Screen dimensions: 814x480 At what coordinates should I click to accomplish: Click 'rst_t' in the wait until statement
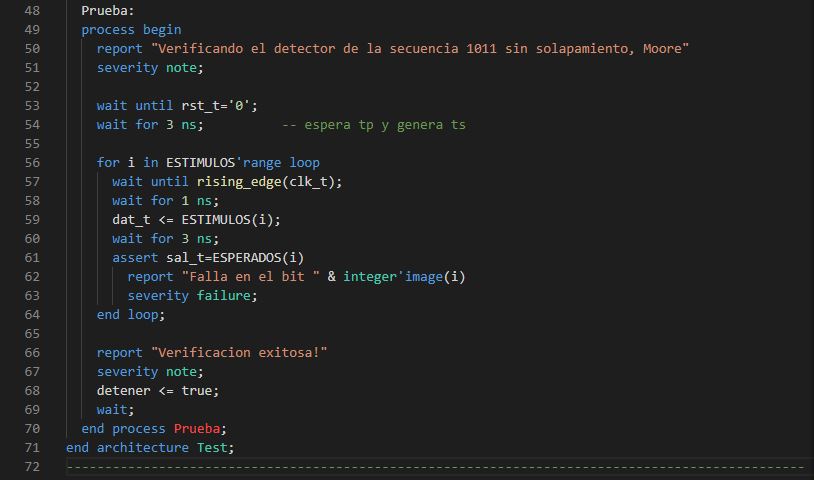click(x=196, y=106)
